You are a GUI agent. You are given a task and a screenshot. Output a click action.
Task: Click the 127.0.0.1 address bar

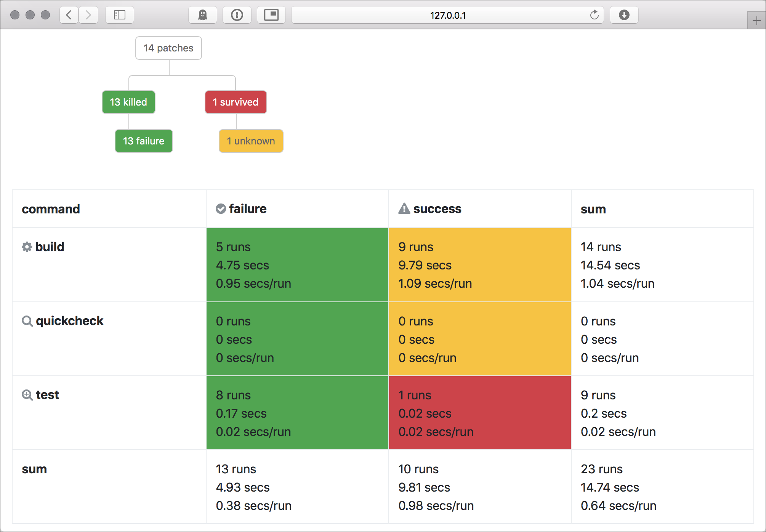click(x=447, y=15)
